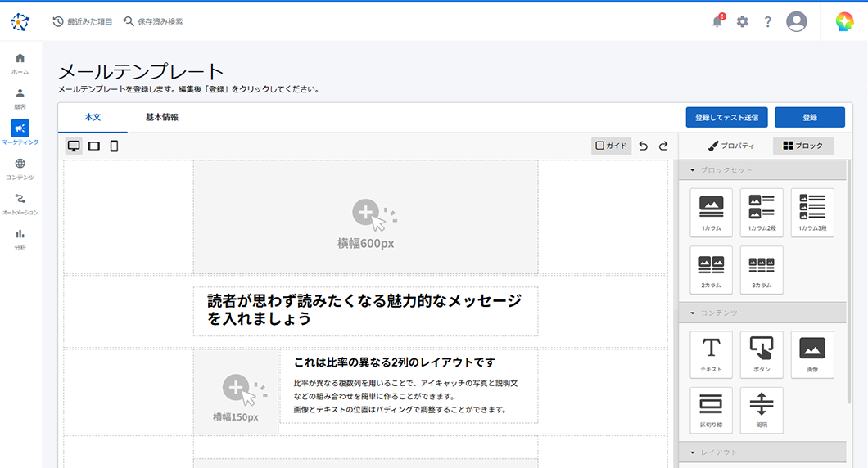Image resolution: width=868 pixels, height=468 pixels.
Task: Click the メールテンプレート page title
Action: 141,72
